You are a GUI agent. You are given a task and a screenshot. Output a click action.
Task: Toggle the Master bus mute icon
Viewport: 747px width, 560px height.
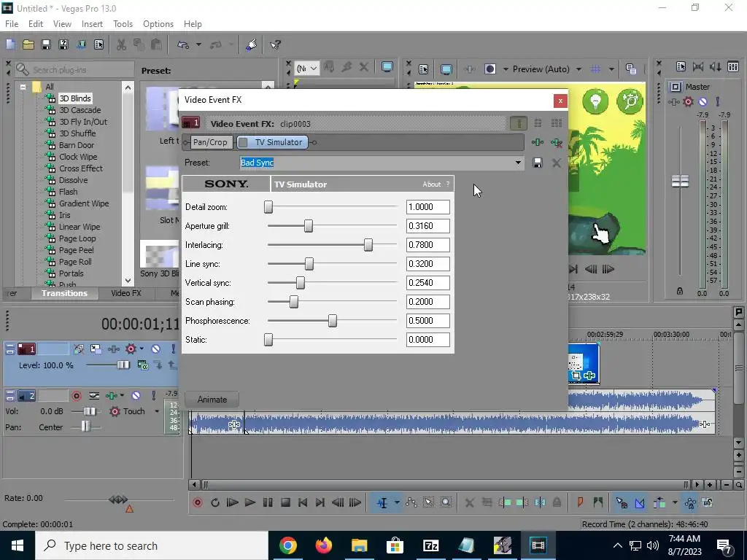pos(703,101)
